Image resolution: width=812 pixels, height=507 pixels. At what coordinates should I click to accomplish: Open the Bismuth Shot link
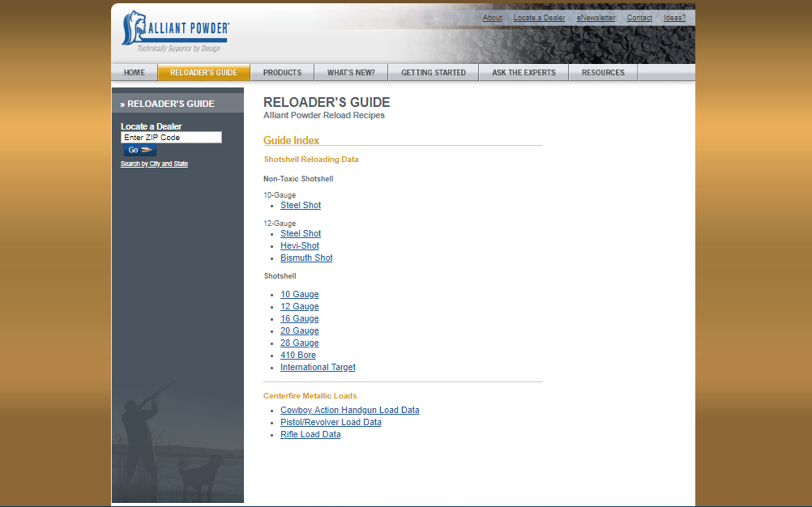[x=306, y=258]
